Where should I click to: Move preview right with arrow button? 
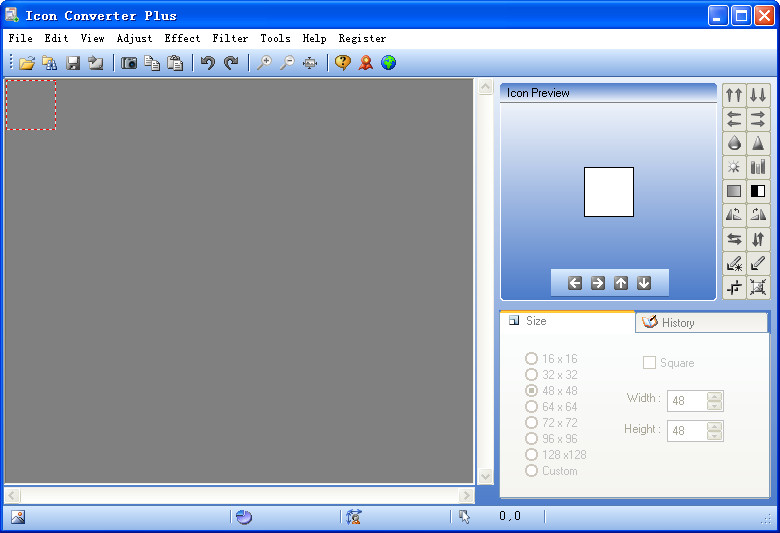click(598, 283)
